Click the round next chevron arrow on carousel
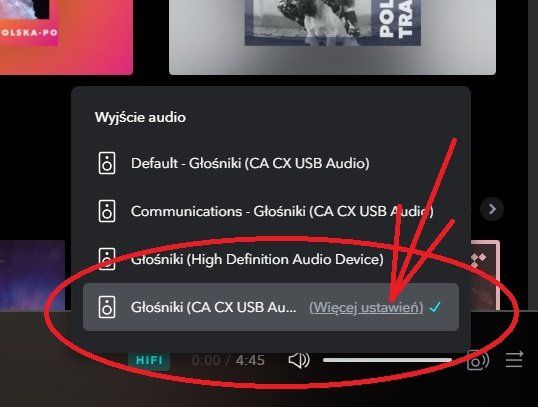 point(492,209)
